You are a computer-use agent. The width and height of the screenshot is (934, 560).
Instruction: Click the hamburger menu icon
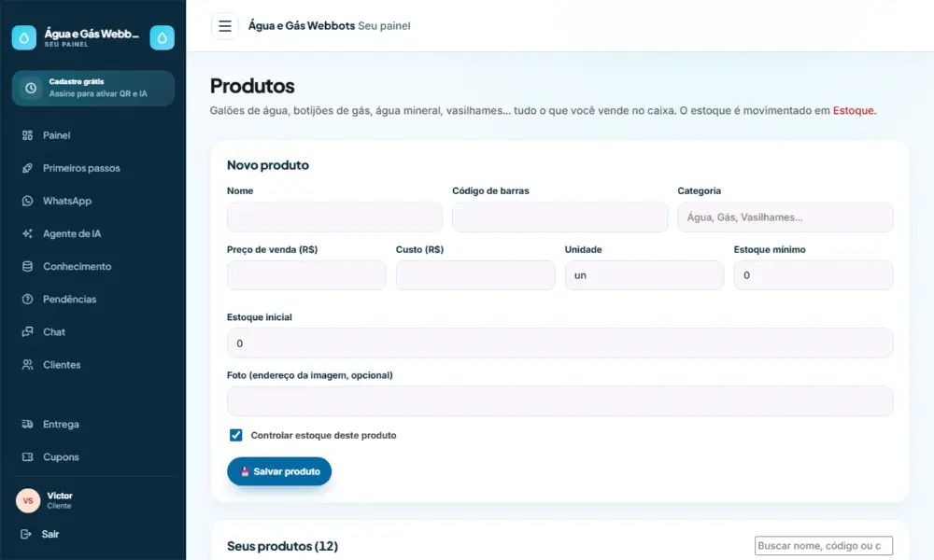click(x=224, y=26)
